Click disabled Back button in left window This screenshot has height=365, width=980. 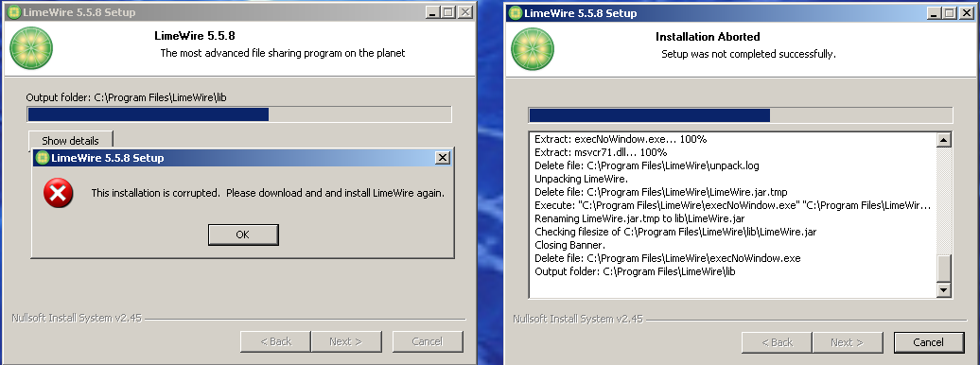coord(275,341)
